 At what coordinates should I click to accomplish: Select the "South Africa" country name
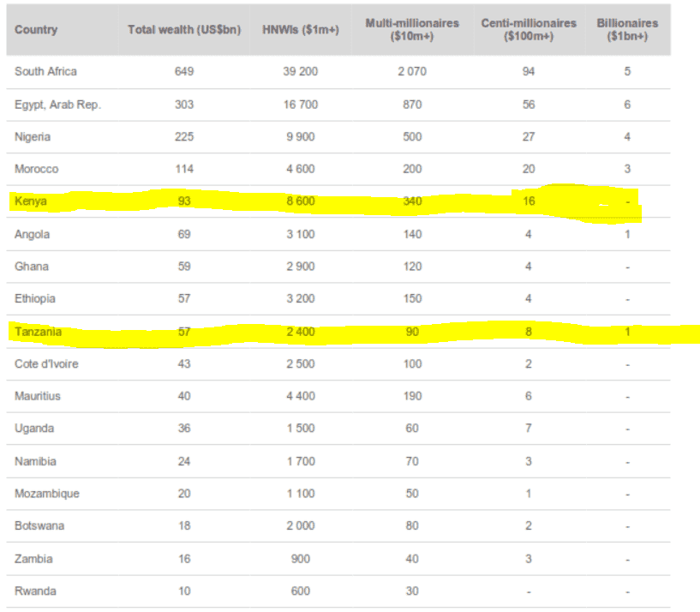[x=45, y=71]
